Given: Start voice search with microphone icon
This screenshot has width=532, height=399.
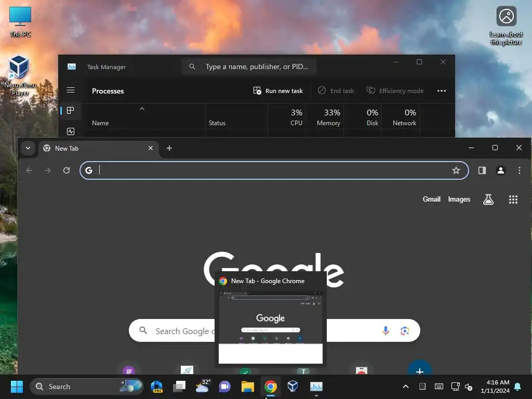Looking at the screenshot, I should (385, 330).
